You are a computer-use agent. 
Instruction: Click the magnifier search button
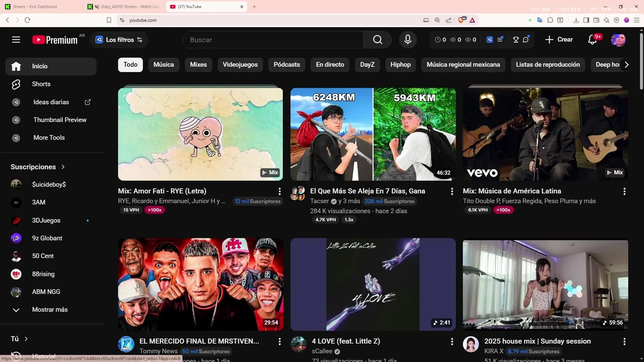tap(377, 40)
